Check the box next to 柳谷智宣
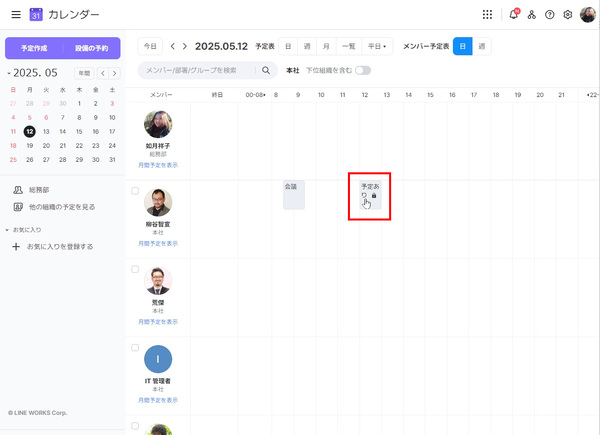This screenshot has height=435, width=600. tap(135, 191)
